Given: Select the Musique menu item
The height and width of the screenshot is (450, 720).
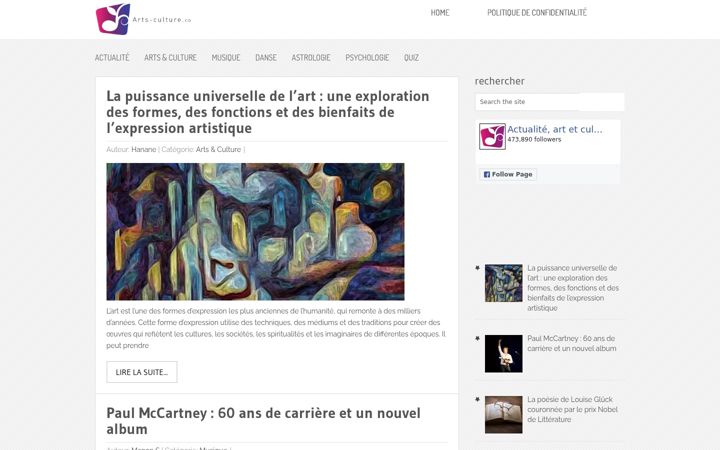Looking at the screenshot, I should pos(226,57).
